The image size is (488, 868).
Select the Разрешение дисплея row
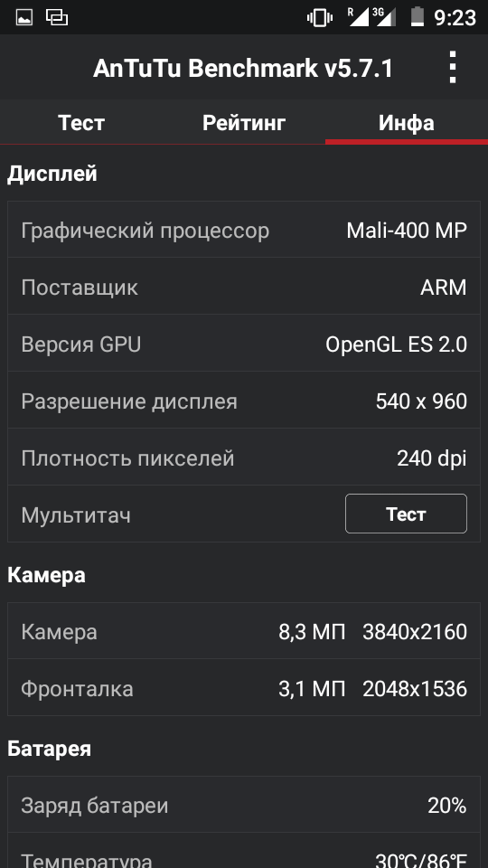pyautogui.click(x=244, y=401)
